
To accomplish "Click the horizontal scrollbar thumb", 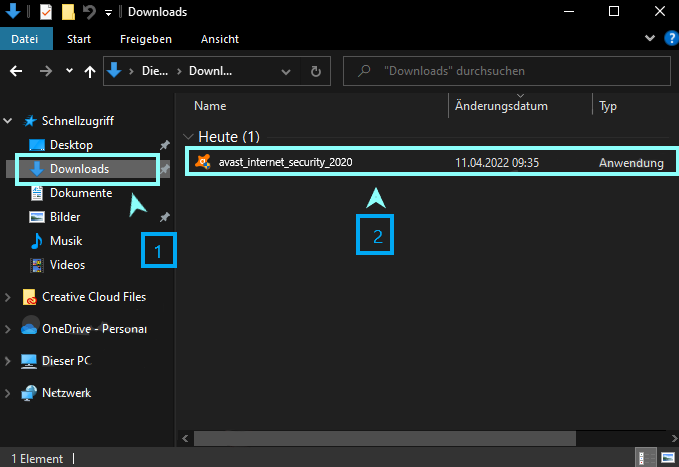I will tap(385, 438).
